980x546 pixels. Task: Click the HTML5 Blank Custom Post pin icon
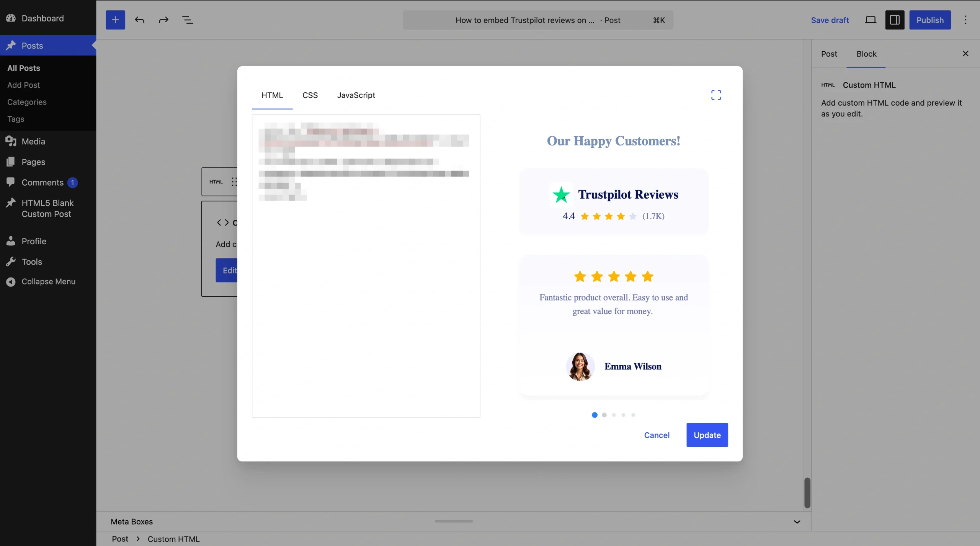coord(11,203)
